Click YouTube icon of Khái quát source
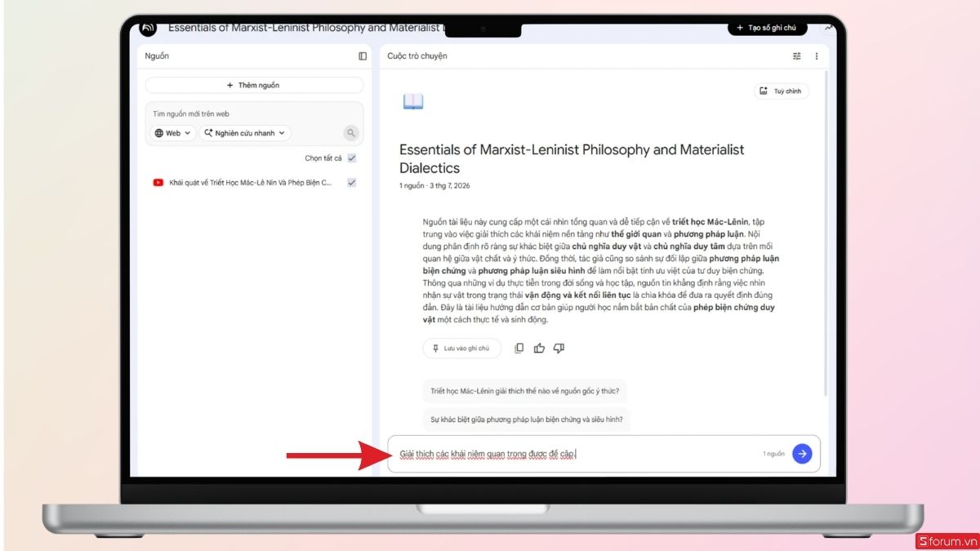 click(x=158, y=183)
